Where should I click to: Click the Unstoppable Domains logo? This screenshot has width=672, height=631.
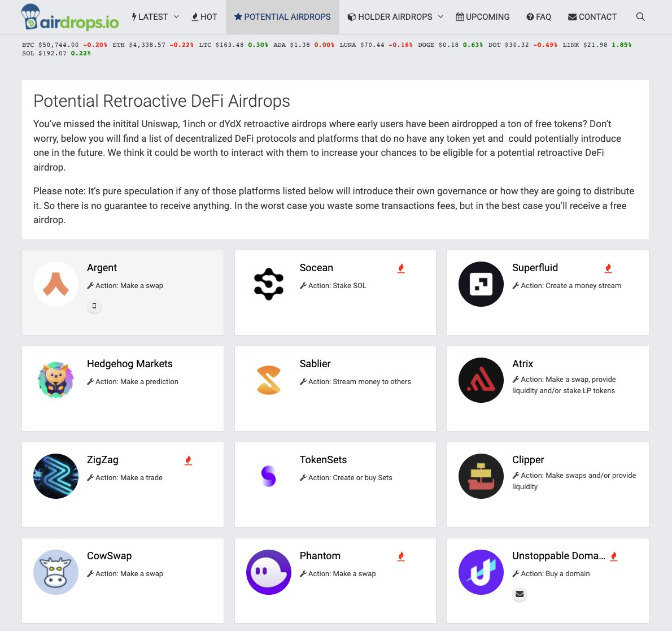[x=481, y=572]
